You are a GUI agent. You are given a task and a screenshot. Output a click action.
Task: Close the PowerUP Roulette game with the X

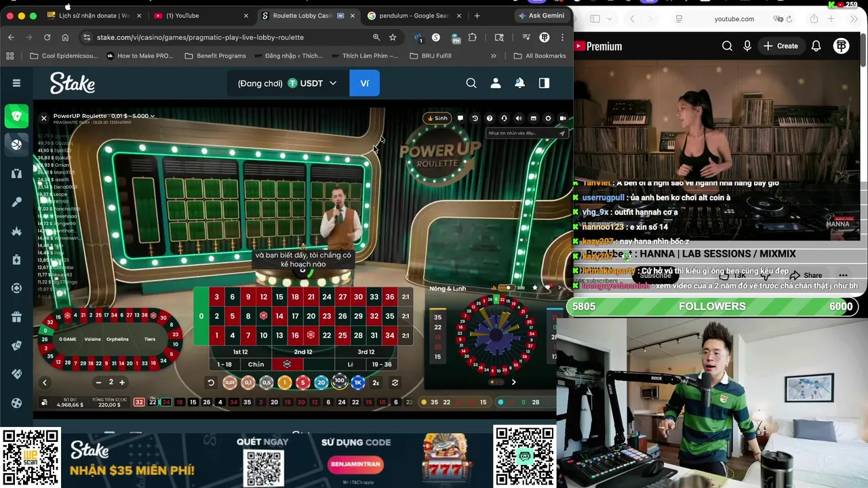pyautogui.click(x=43, y=118)
